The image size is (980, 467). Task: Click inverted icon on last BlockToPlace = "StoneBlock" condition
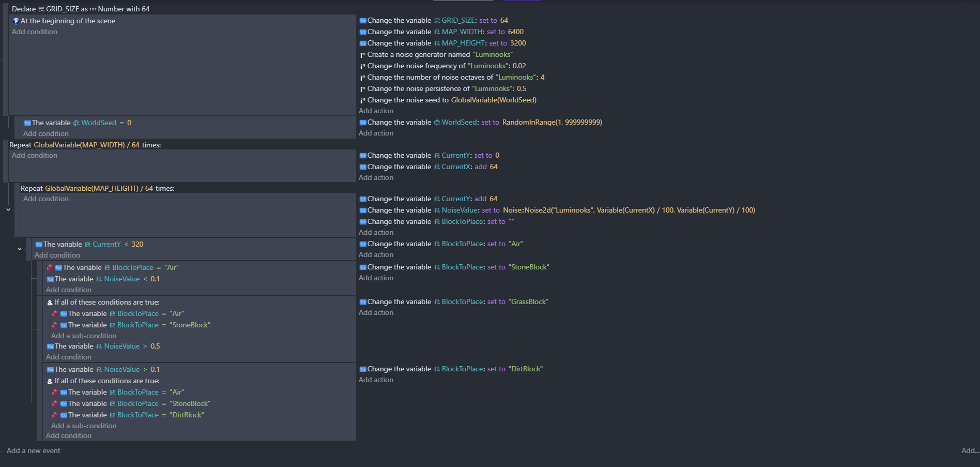tap(55, 404)
